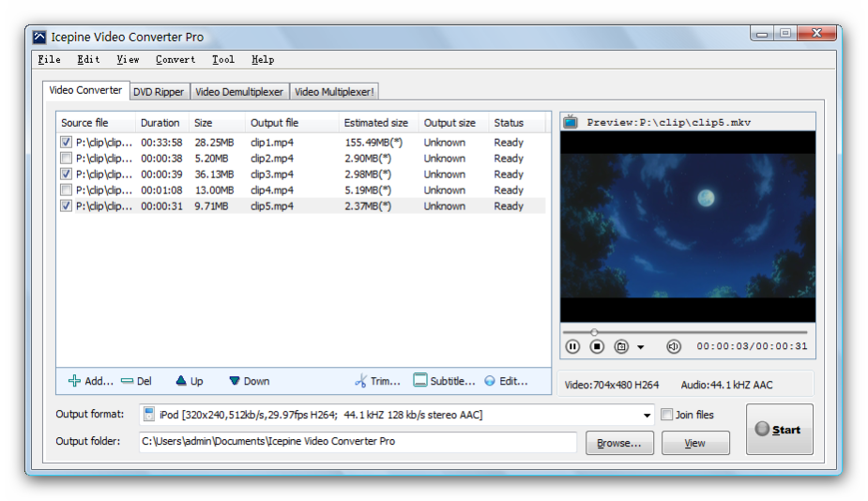Open the snapshot options dropdown arrow
868x501 pixels.
(x=641, y=347)
